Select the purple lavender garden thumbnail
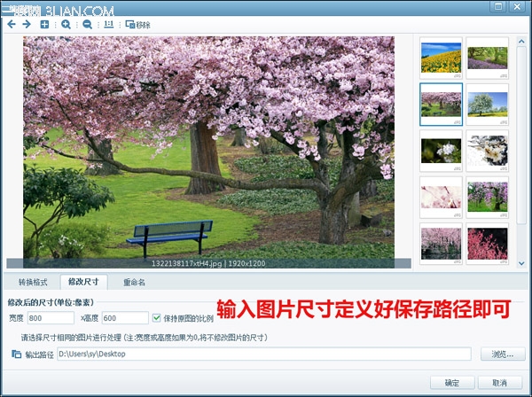 coord(488,58)
